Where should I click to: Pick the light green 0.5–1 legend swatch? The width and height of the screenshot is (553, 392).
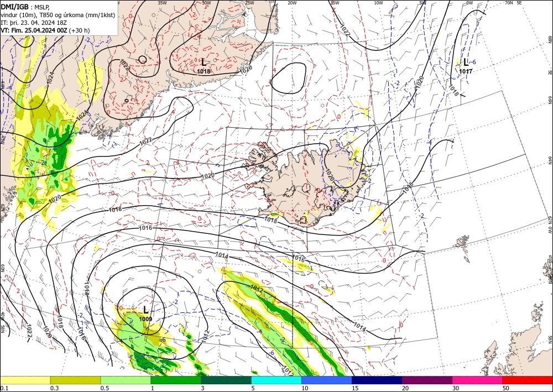pyautogui.click(x=126, y=380)
